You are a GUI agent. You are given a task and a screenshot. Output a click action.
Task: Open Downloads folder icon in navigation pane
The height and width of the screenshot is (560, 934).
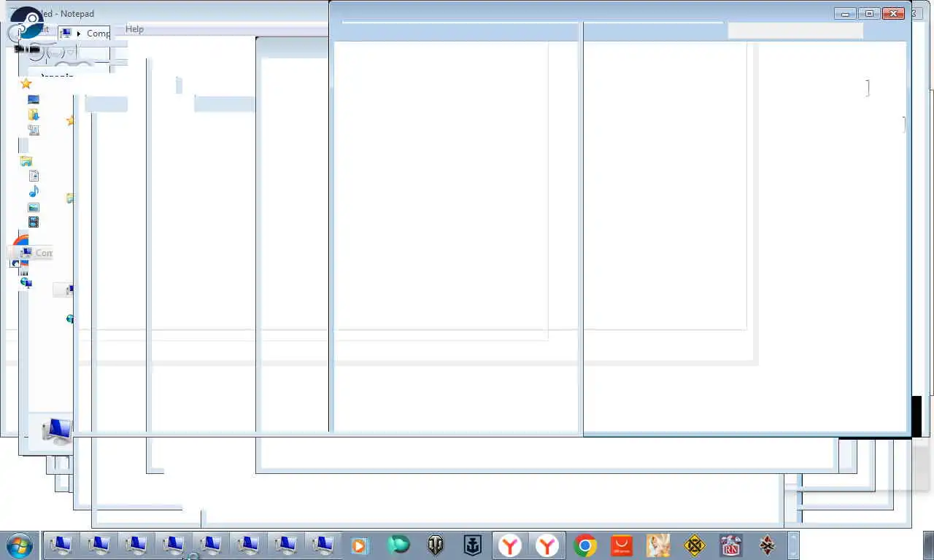coord(34,114)
